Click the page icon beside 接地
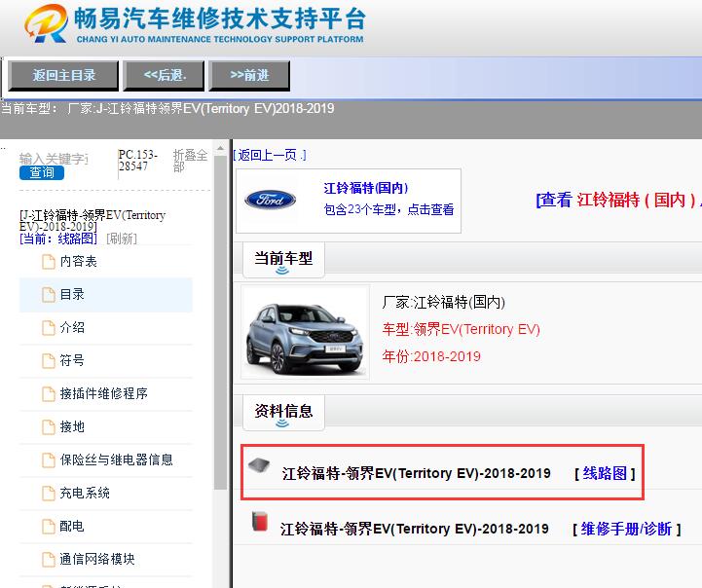Image resolution: width=702 pixels, height=588 pixels. click(49, 427)
